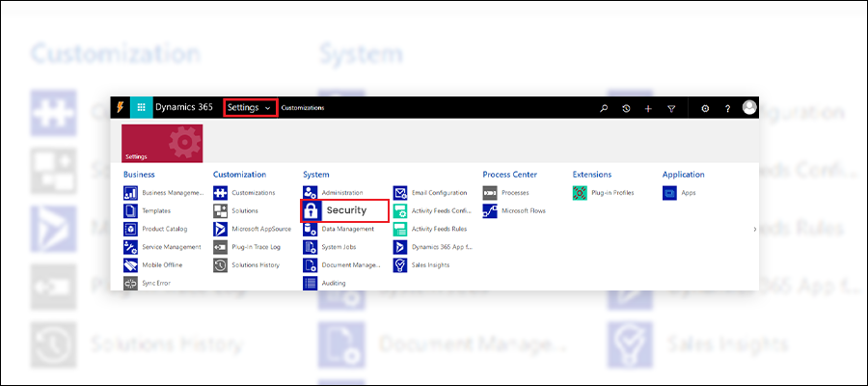Click the Templates icon

pos(130,211)
